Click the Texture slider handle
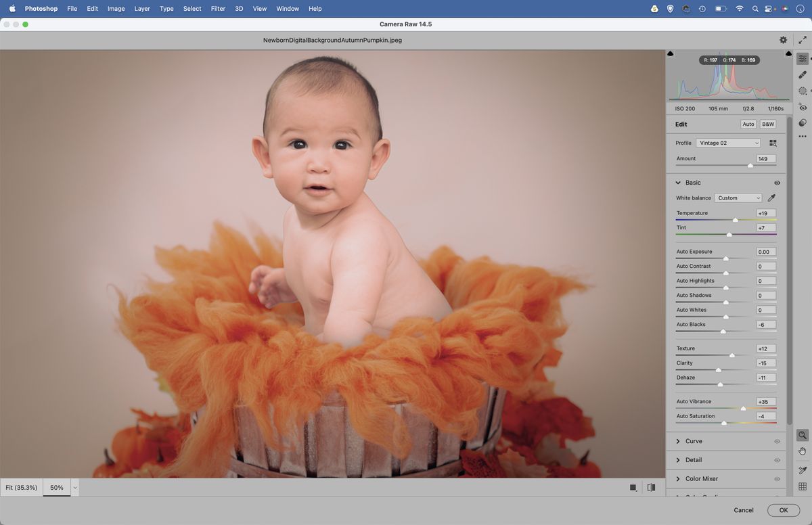This screenshot has height=525, width=812. [731, 355]
